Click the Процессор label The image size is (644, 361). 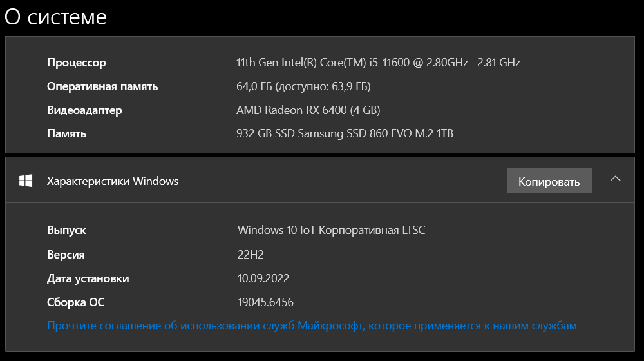coord(76,63)
